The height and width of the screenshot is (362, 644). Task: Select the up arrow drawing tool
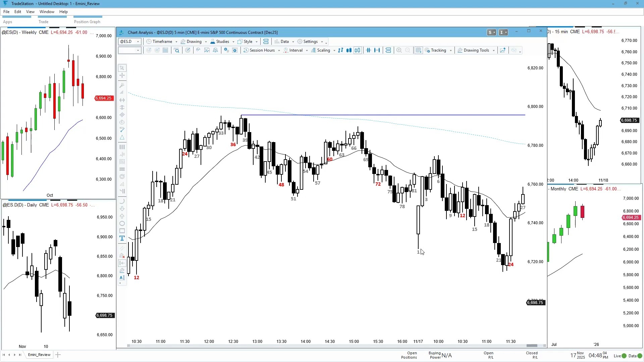click(122, 216)
